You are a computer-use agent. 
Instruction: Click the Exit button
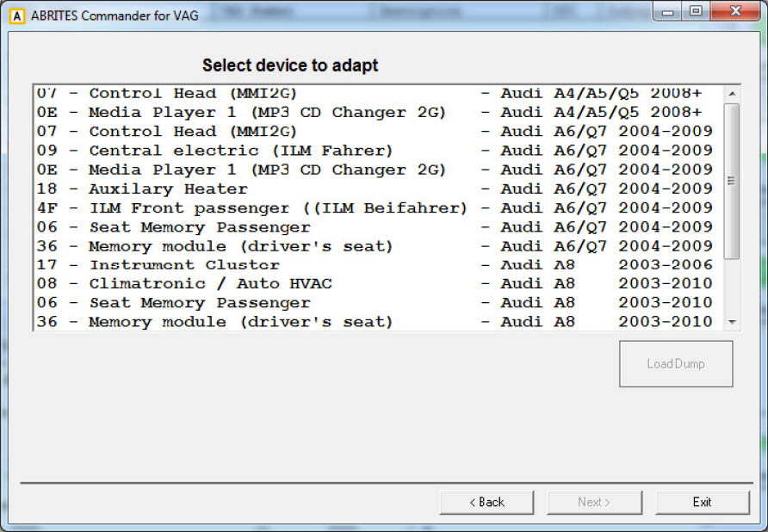pyautogui.click(x=702, y=502)
